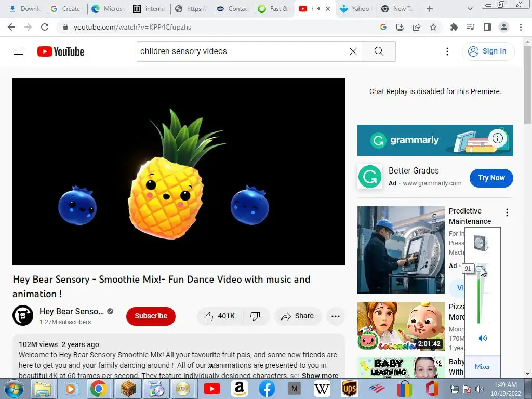Open YouTube settings three-dot menu

(x=447, y=51)
